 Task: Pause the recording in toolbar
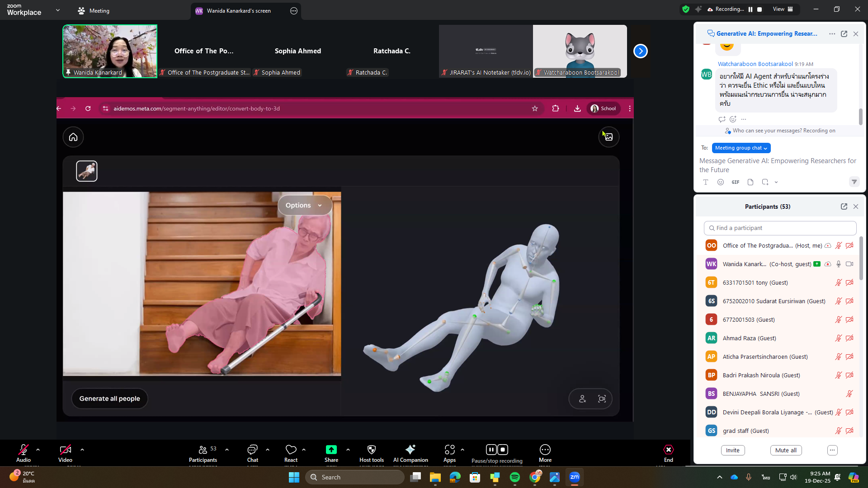[x=491, y=450]
